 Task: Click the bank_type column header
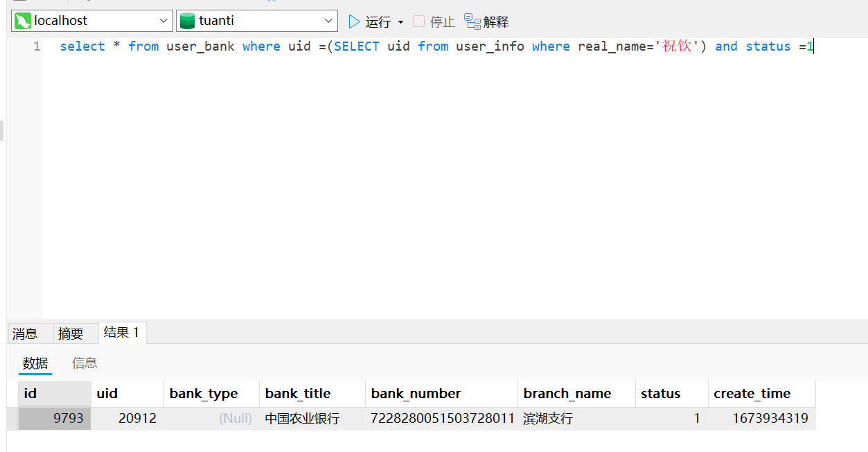click(211, 394)
